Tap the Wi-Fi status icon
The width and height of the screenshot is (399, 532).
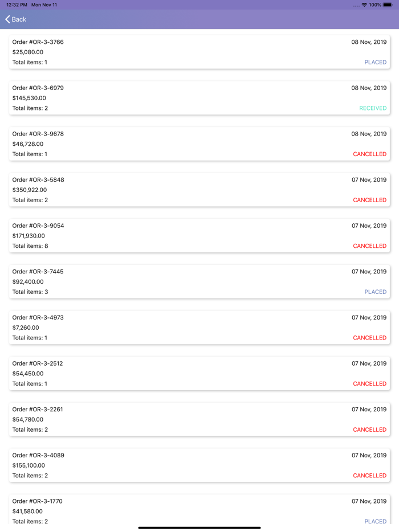[x=364, y=5]
